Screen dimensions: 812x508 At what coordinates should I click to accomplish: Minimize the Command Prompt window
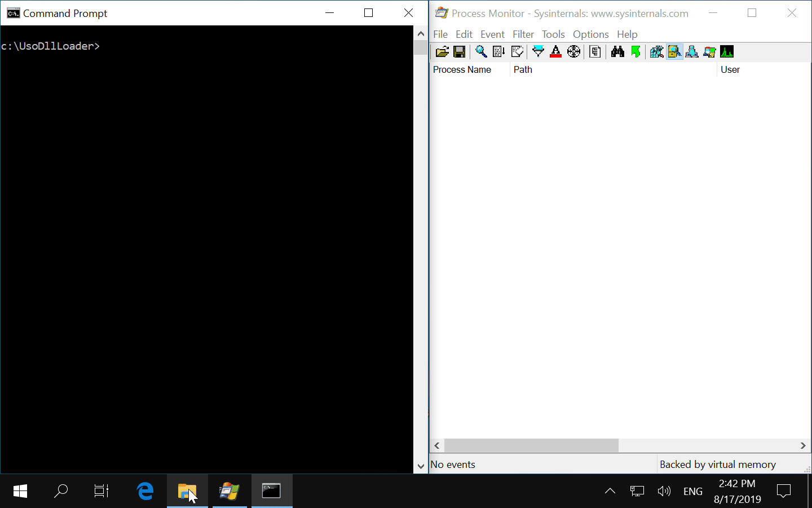coord(330,12)
